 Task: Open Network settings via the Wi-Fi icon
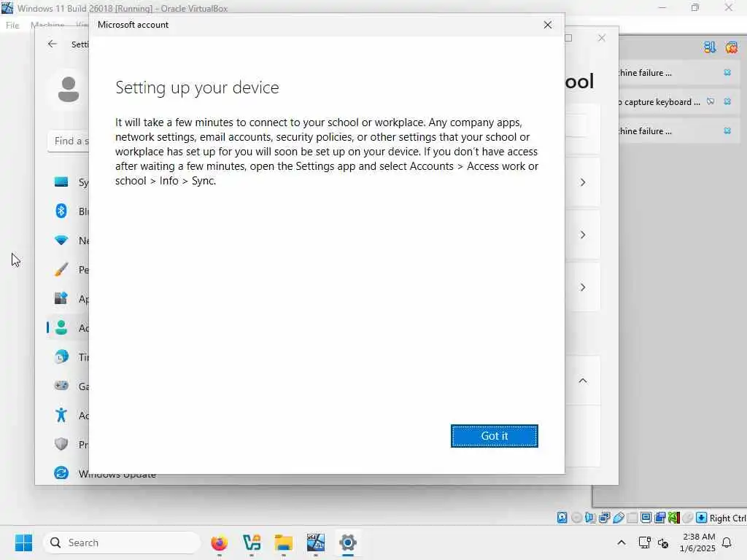[61, 241]
